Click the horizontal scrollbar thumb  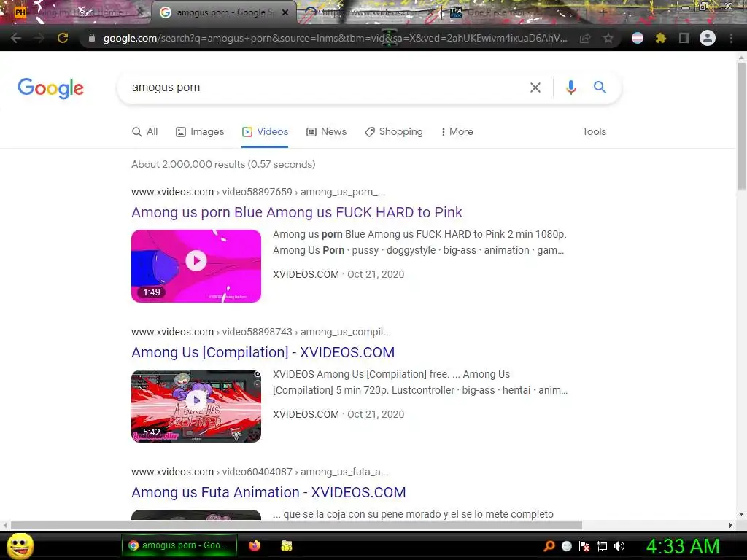(x=296, y=525)
